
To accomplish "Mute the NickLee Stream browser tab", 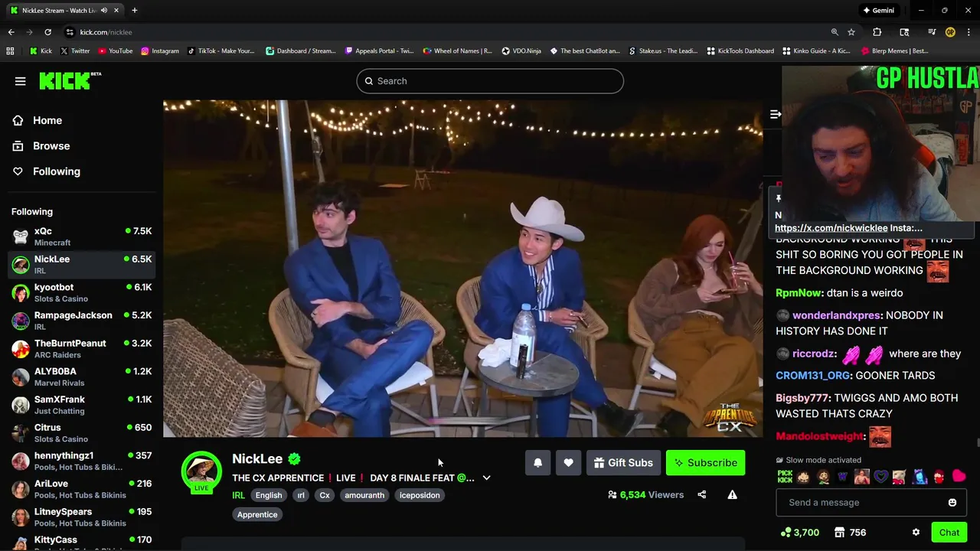I will click(104, 11).
